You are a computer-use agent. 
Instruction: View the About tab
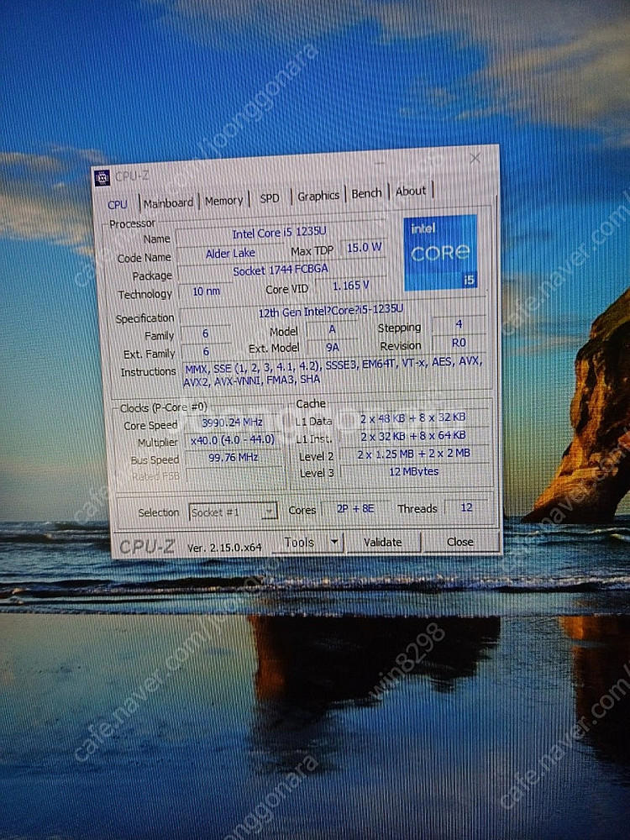[x=411, y=192]
